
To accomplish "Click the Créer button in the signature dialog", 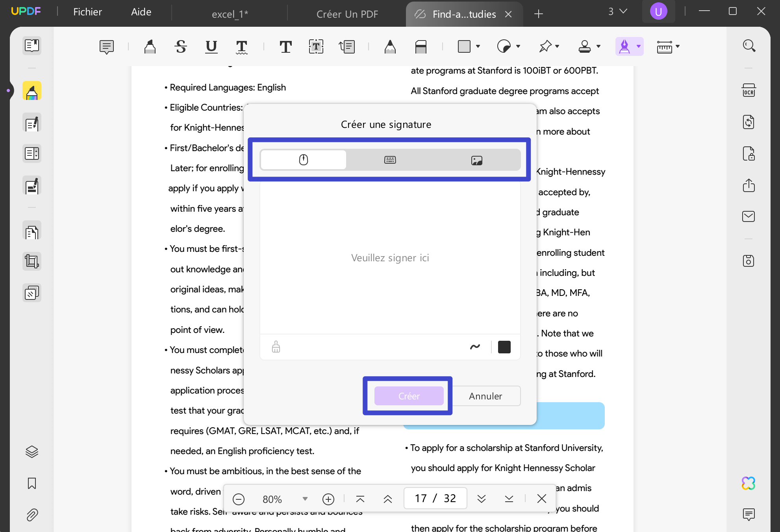I will (x=409, y=396).
